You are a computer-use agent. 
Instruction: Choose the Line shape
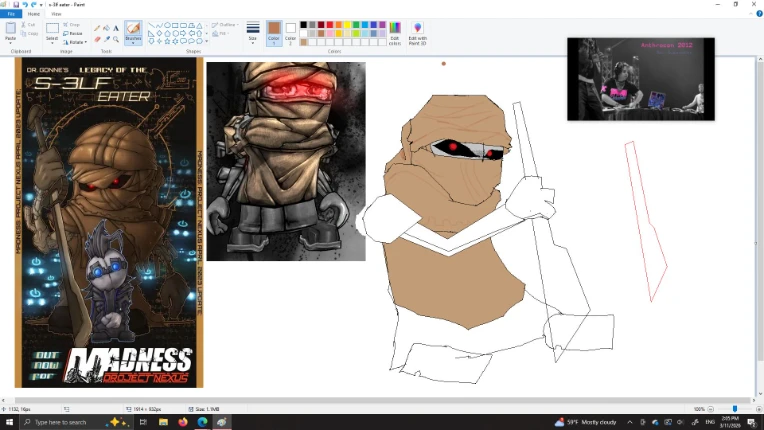151,25
